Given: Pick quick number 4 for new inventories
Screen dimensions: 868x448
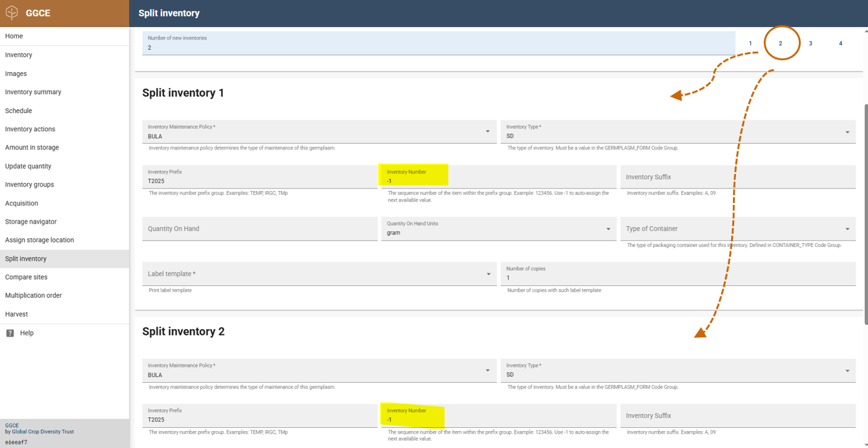Looking at the screenshot, I should point(840,43).
